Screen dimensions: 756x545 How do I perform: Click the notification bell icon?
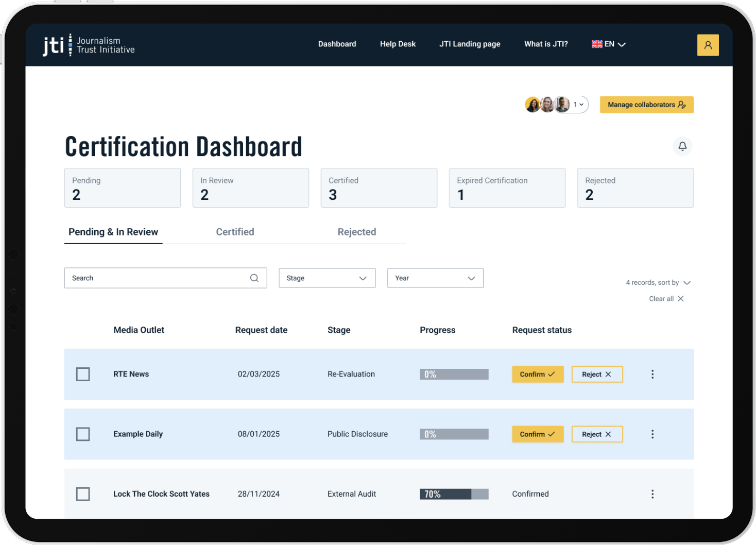tap(682, 146)
